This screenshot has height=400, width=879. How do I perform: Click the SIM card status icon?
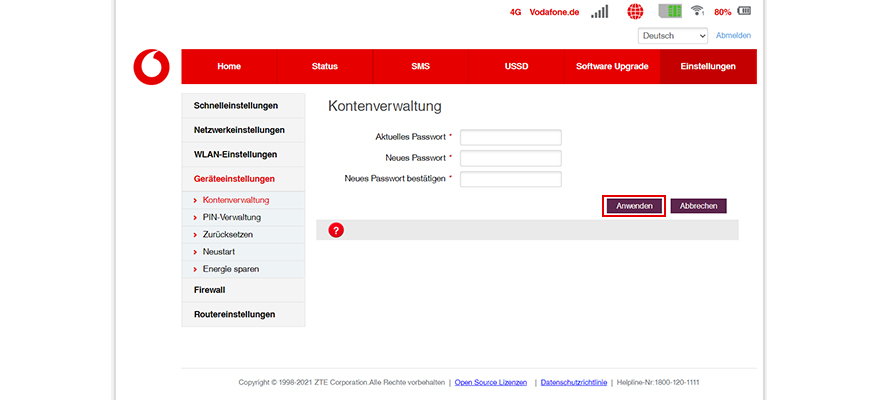(x=669, y=12)
